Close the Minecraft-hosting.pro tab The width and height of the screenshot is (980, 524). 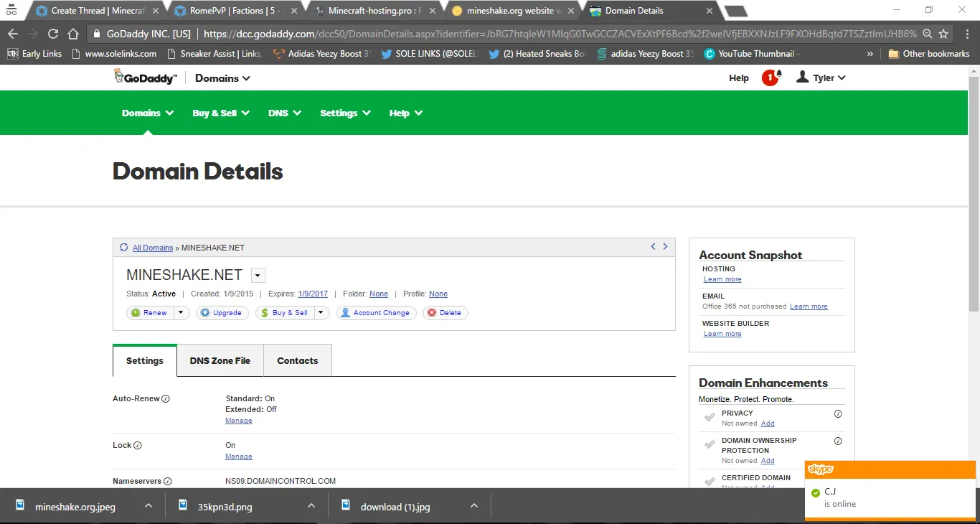pos(434,11)
